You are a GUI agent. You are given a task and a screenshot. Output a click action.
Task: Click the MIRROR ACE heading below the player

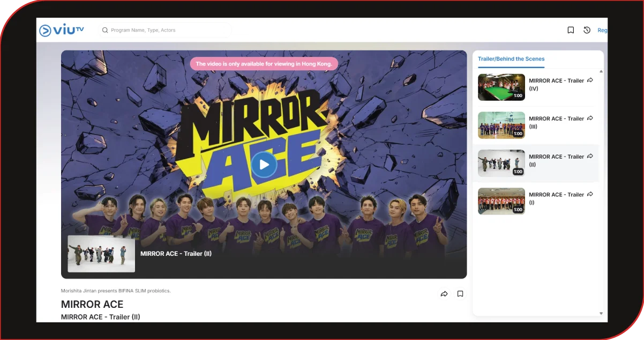[x=92, y=305]
